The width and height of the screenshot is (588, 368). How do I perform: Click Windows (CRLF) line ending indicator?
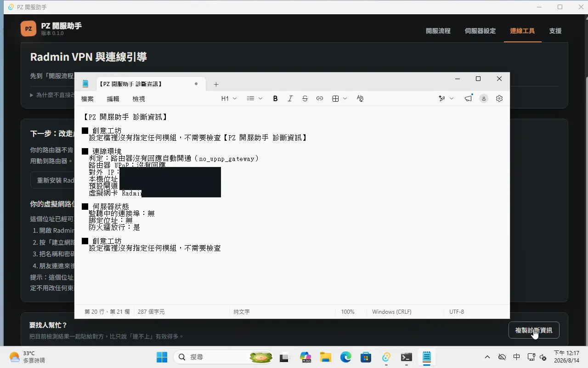(392, 312)
